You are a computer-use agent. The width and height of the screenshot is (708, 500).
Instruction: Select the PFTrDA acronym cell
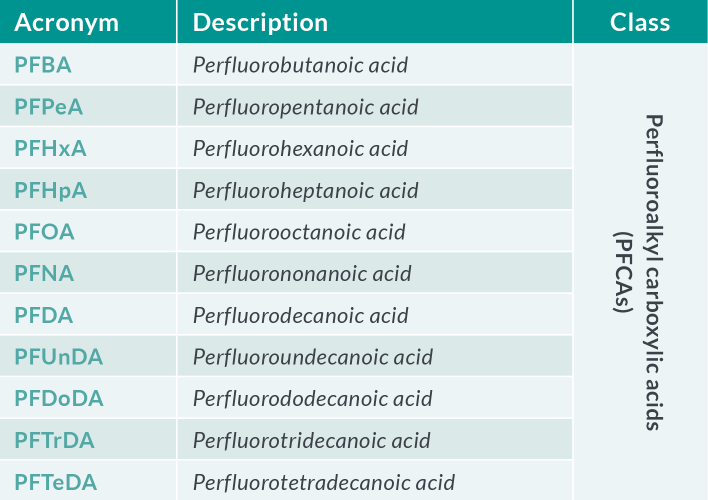88,440
